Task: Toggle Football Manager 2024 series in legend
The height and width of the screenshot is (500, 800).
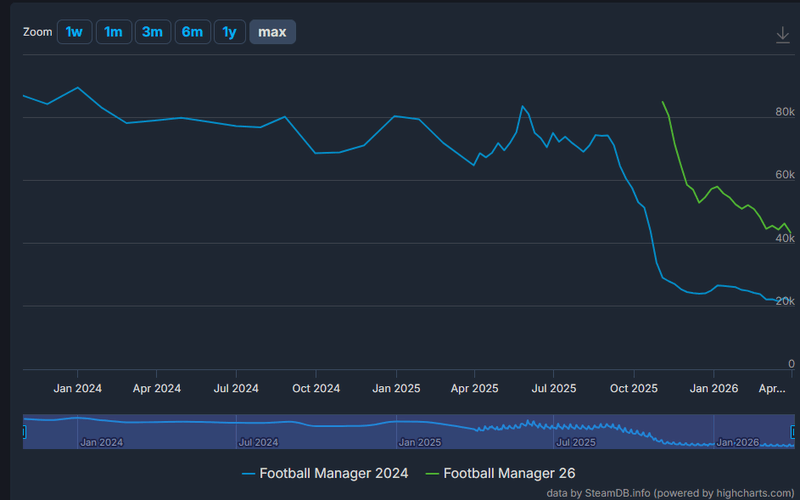Action: point(325,473)
